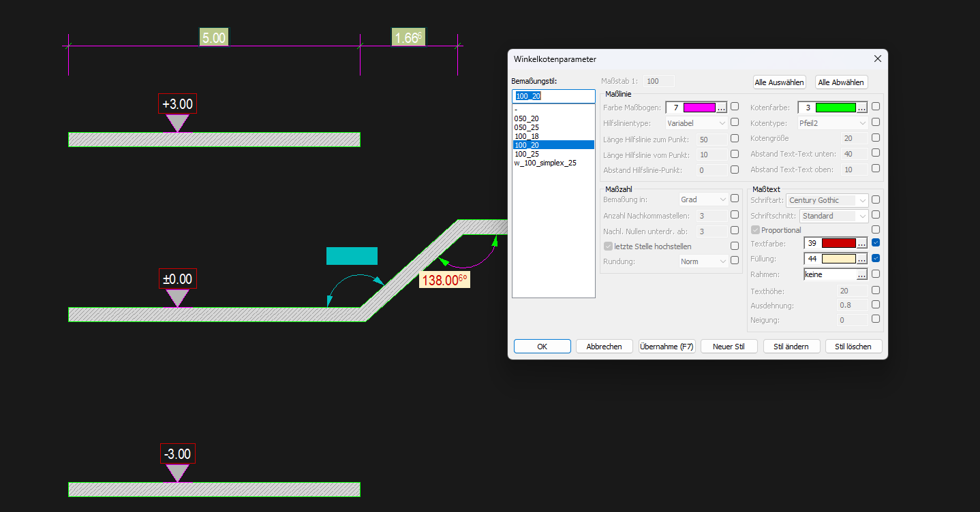Open color picker ellipsis for Farbe Maßbogen

click(721, 108)
